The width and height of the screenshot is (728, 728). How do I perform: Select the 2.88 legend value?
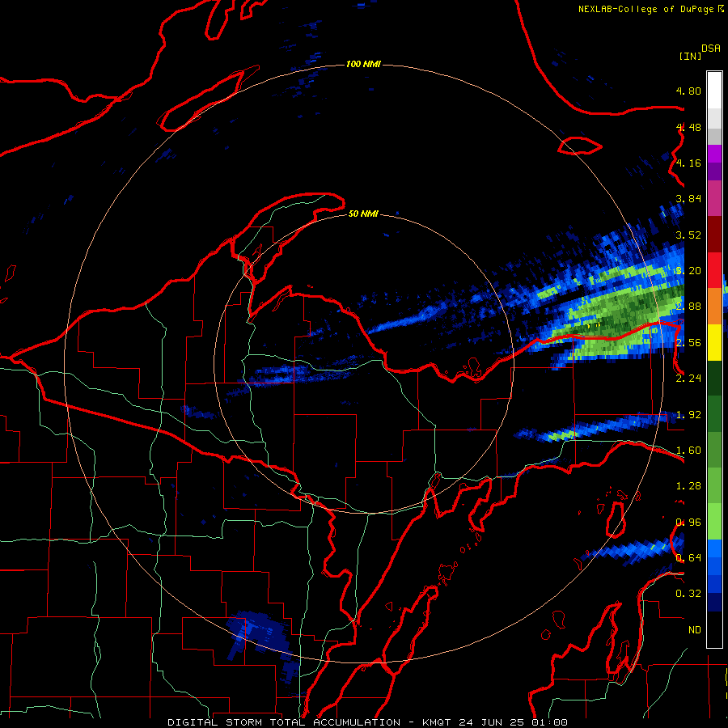click(688, 307)
